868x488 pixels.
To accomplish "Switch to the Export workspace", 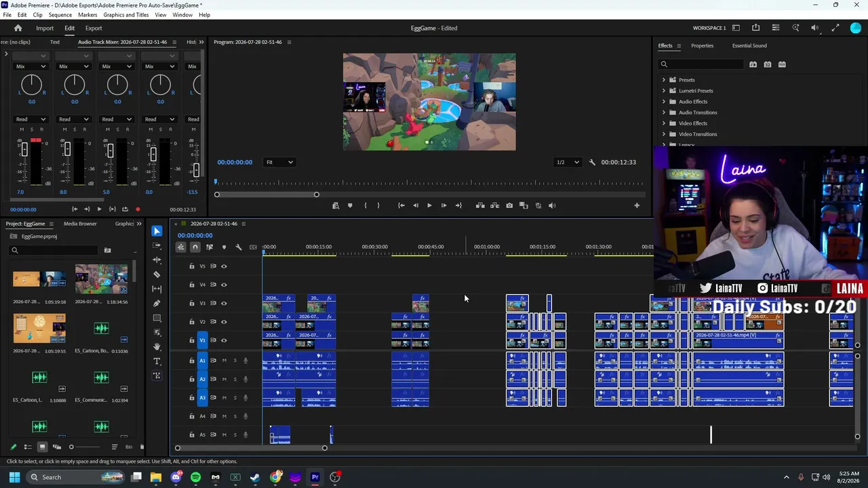I will coord(94,28).
